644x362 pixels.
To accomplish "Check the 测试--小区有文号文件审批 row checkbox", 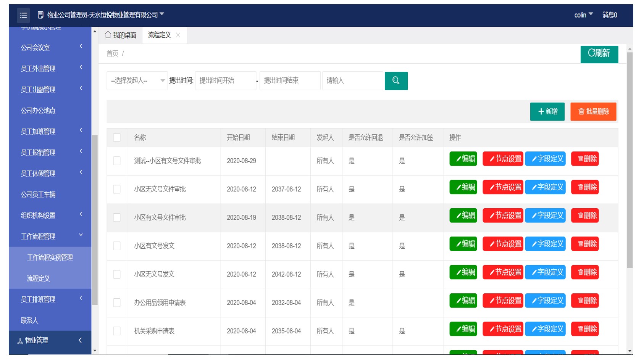I will click(117, 161).
